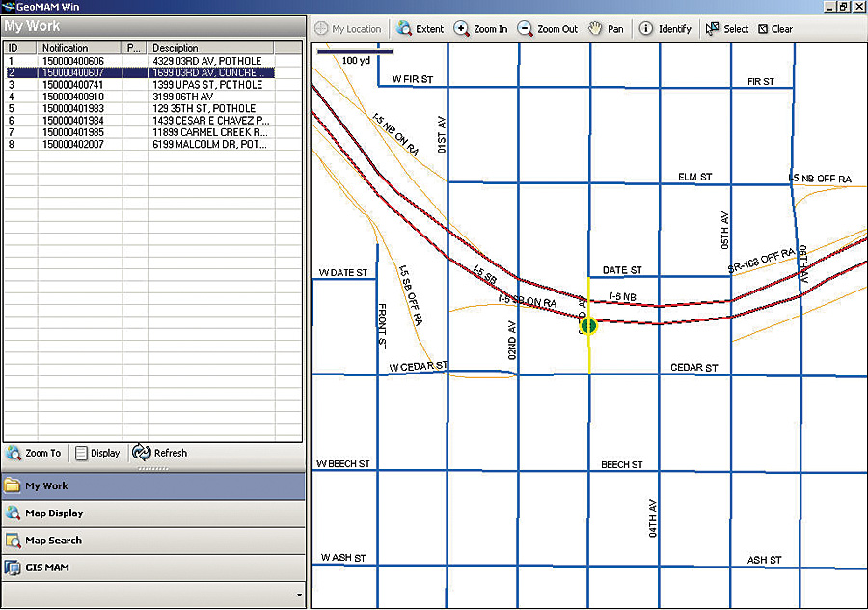
Task: Click the Display document icon
Action: pyautogui.click(x=81, y=454)
